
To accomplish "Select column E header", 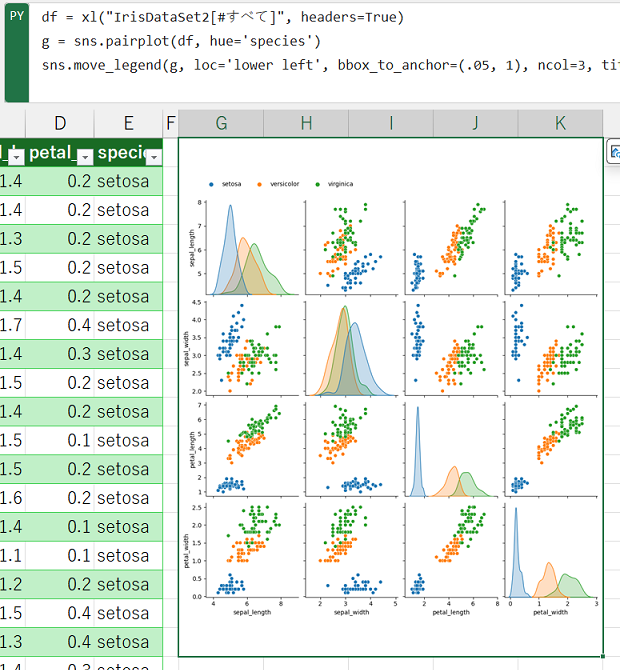I will tap(129, 123).
